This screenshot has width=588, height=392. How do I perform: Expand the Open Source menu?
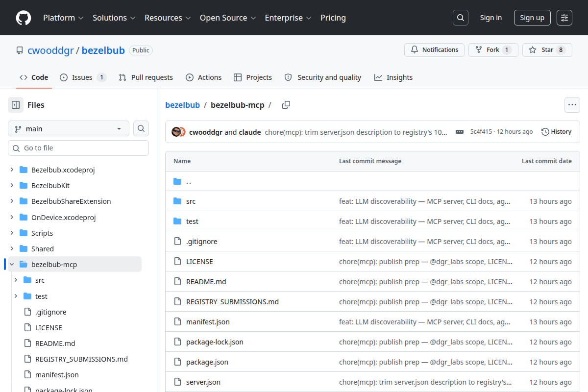[x=228, y=18]
